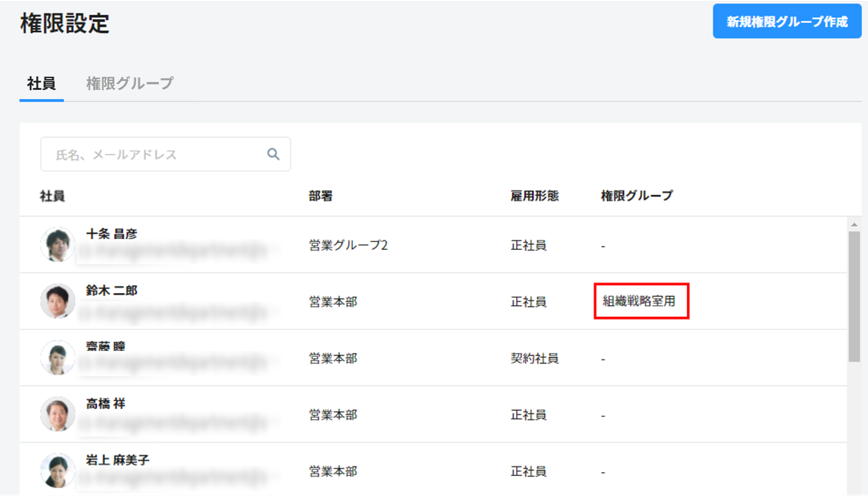Click 高橋 祥's profile photo
Viewport: 868px width, 496px height.
[58, 414]
